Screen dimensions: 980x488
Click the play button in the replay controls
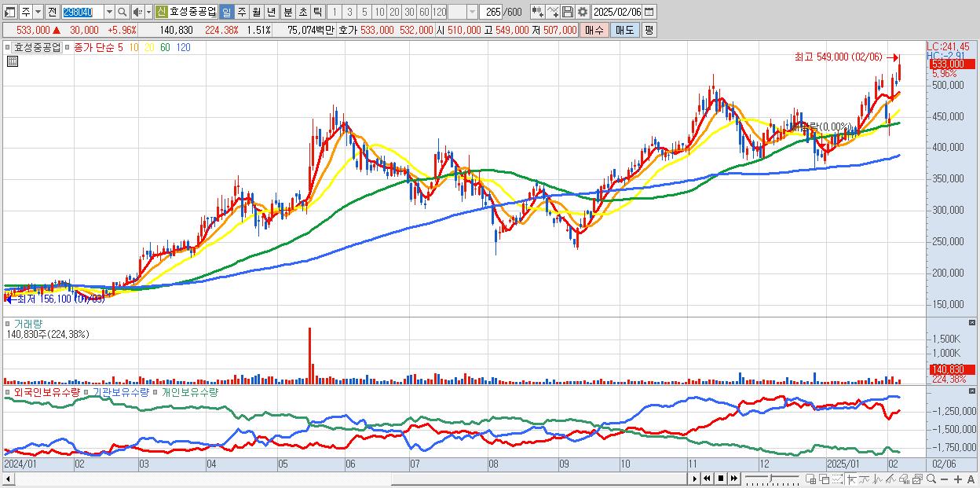point(695,479)
